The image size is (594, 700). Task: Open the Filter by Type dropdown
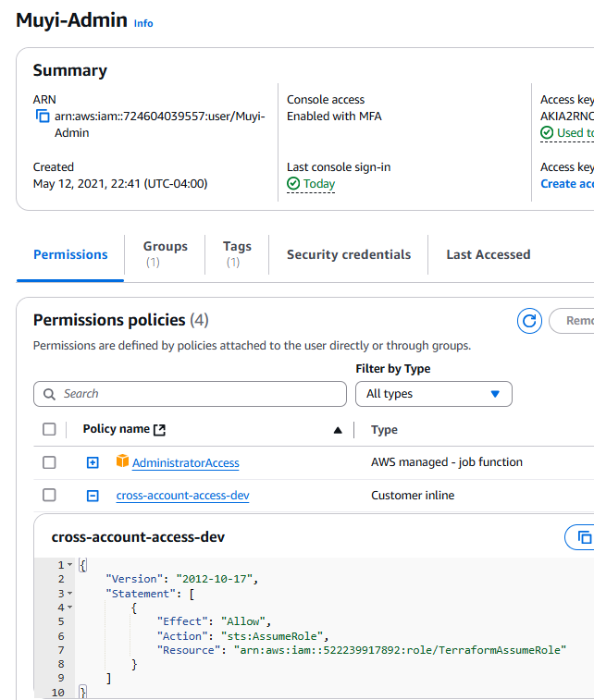(x=434, y=394)
